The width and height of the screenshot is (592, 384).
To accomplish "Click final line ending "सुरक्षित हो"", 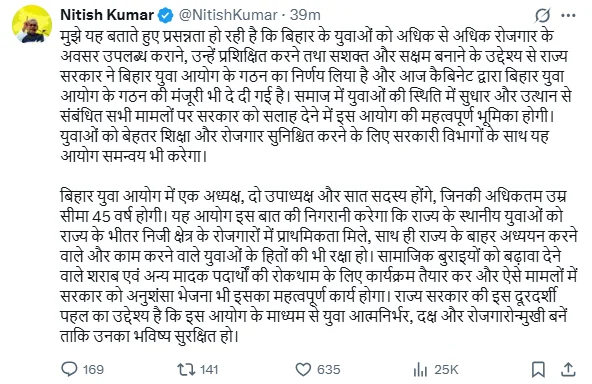I will click(150, 336).
